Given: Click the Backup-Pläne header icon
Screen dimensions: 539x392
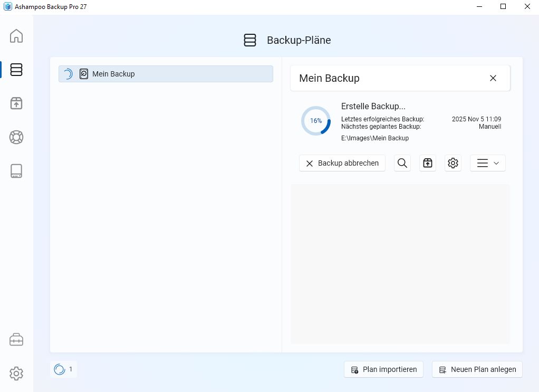Looking at the screenshot, I should 250,40.
